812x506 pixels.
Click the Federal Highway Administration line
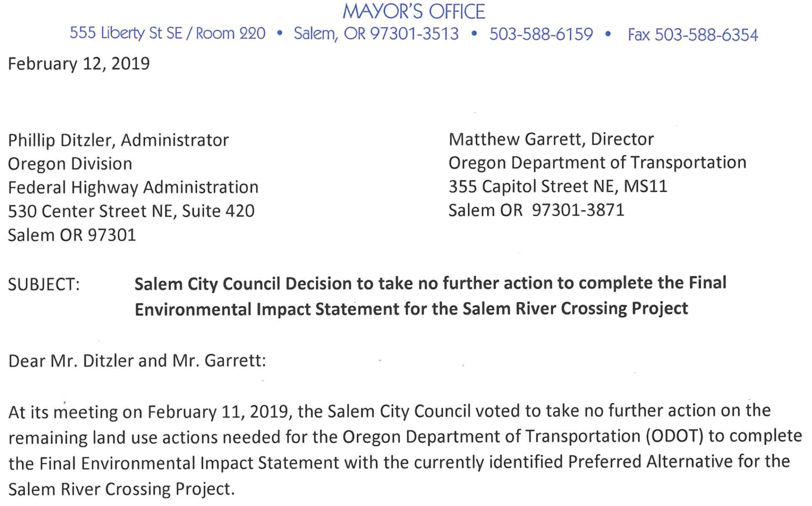tap(133, 188)
